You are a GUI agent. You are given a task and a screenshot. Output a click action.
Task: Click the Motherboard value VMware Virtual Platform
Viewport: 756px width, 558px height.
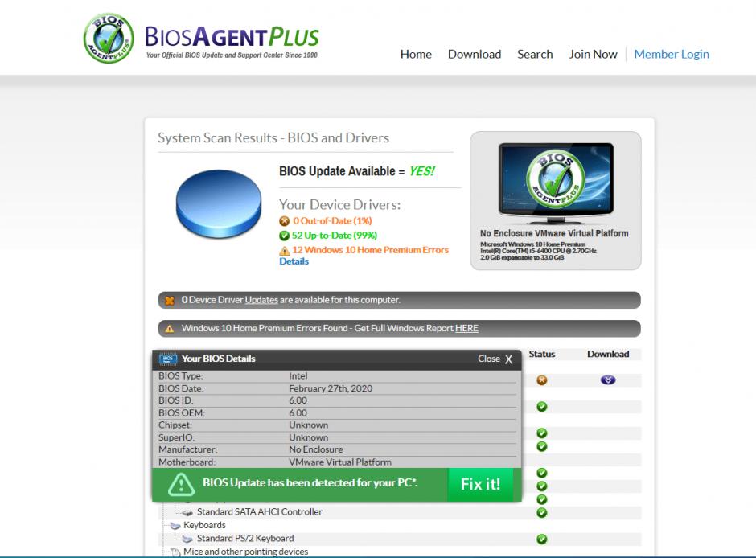point(340,462)
